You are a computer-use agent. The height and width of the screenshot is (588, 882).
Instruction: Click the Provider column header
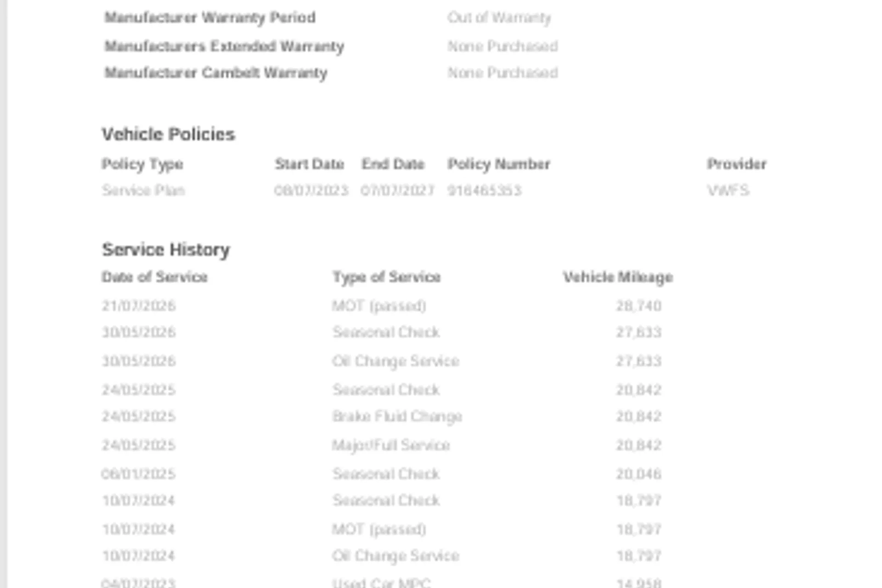737,164
